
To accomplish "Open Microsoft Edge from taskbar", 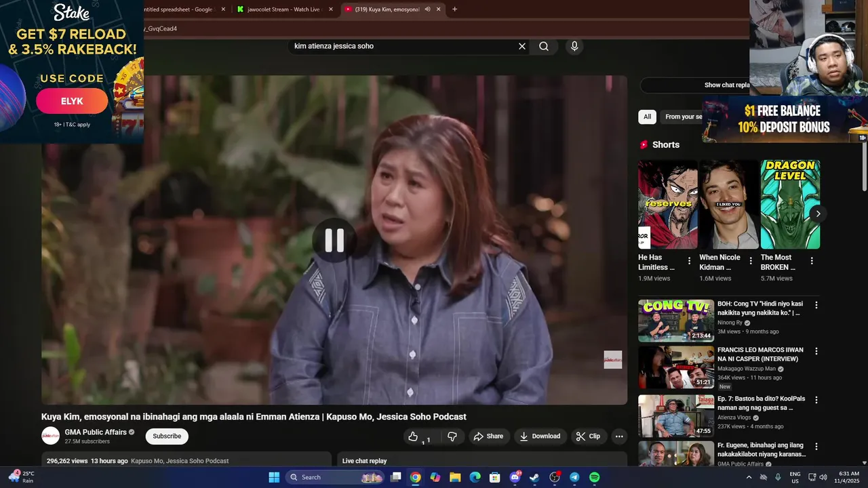I will tap(475, 477).
